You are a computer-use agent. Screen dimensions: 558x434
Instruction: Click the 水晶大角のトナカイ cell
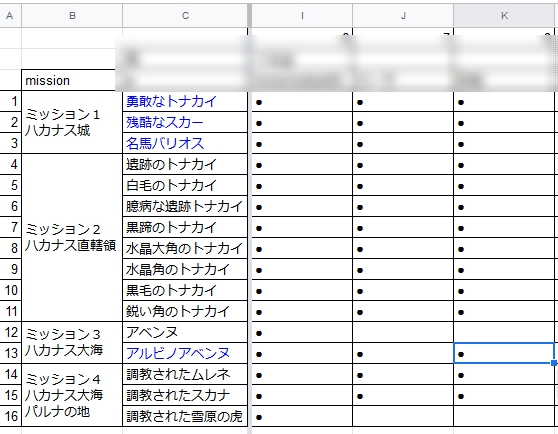tap(185, 248)
